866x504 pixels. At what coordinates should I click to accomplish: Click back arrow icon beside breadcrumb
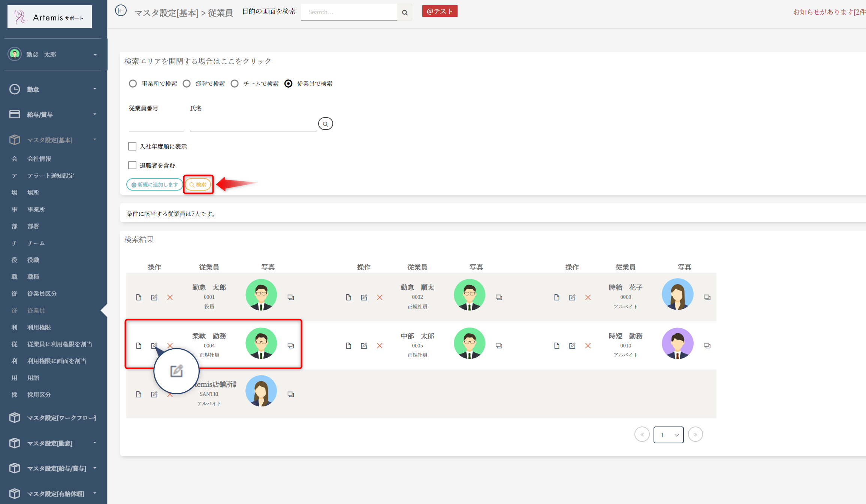(121, 11)
